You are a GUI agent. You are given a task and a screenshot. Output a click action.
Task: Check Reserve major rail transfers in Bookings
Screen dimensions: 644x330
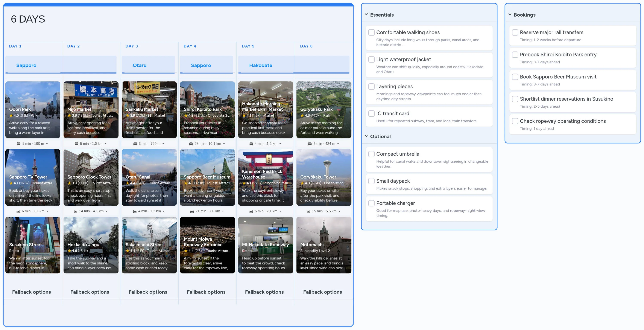pyautogui.click(x=515, y=32)
